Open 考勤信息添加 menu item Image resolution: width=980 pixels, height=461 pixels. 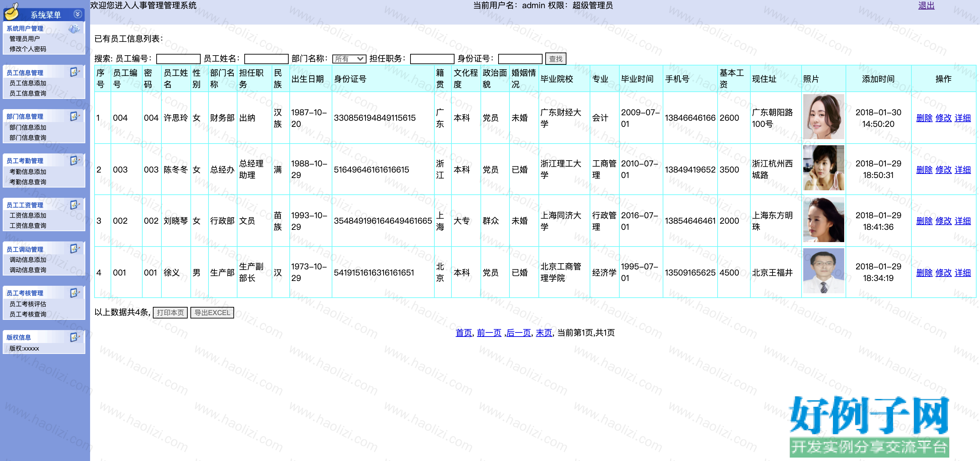click(28, 172)
